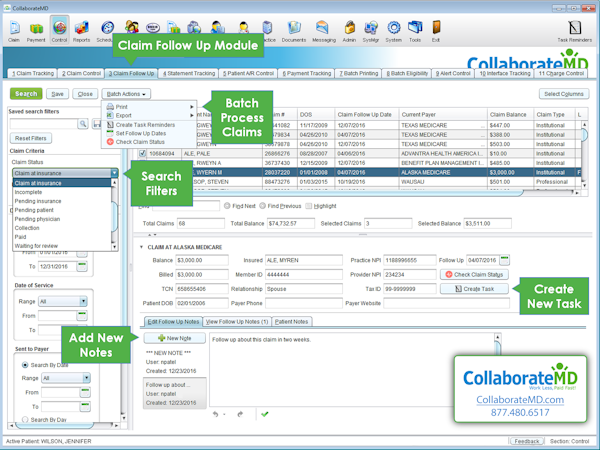This screenshot has width=600, height=450.
Task: Open the Batch Actions dropdown
Action: click(x=127, y=94)
